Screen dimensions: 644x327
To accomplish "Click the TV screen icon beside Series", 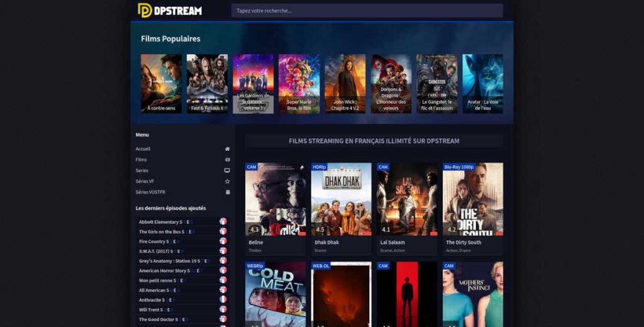I will click(227, 170).
